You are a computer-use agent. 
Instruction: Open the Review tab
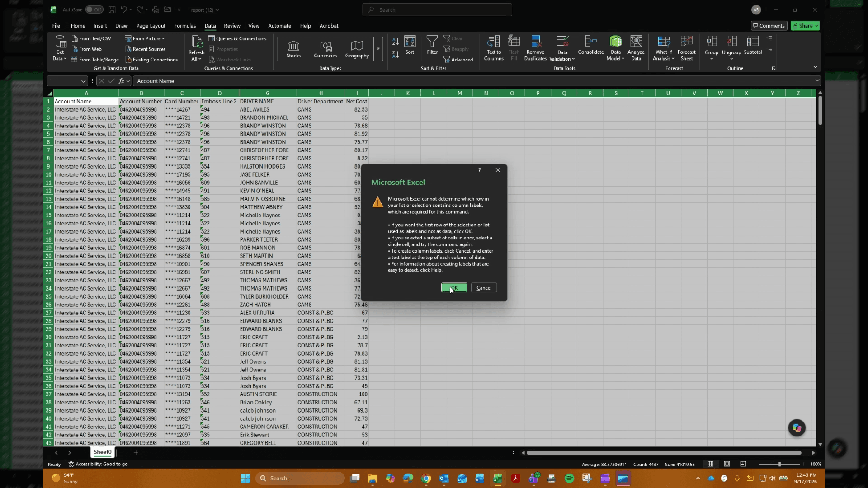232,26
